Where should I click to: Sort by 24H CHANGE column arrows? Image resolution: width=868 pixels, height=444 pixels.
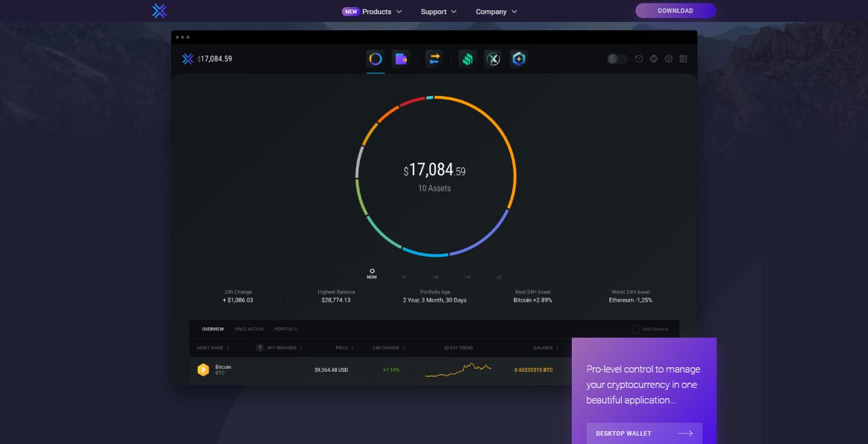(x=404, y=348)
